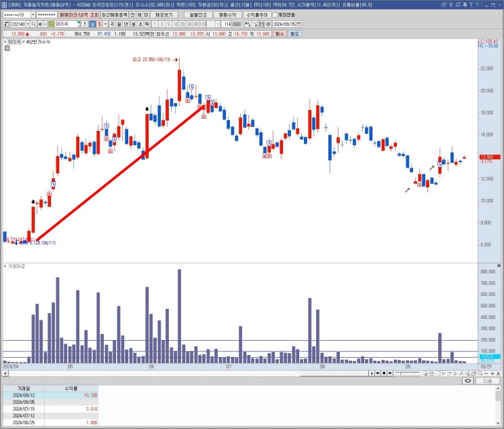The image size is (504, 429).
Task: Switch chart to weekly (주) period
Action: coord(112,24)
